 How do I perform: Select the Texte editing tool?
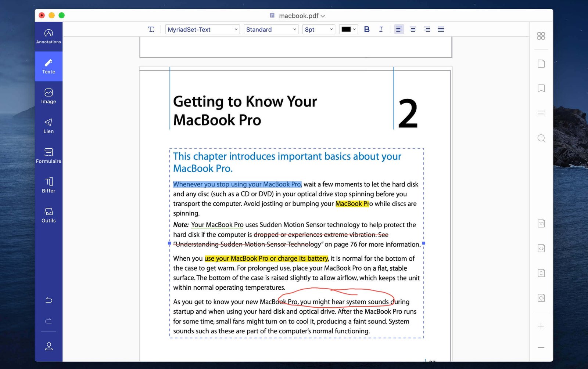(49, 66)
